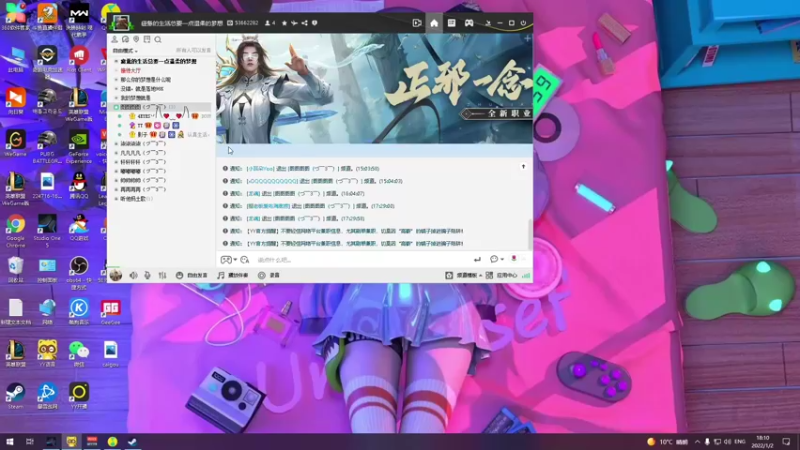Open the live video tab icon
This screenshot has width=800, height=450.
pyautogui.click(x=417, y=23)
